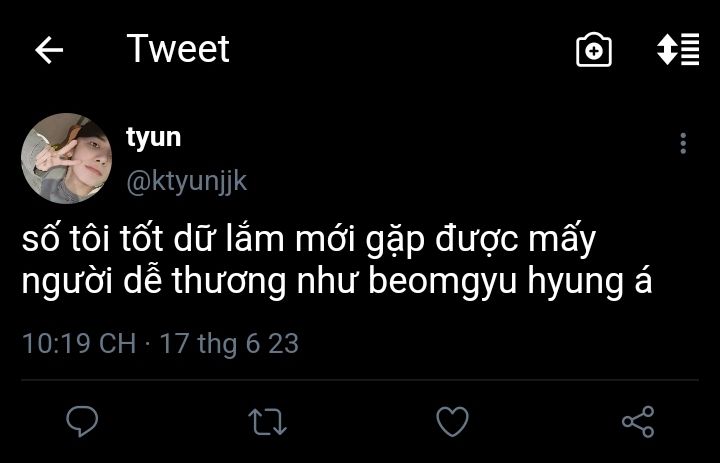The image size is (720, 463).
Task: Open the sort replies icon
Action: (x=677, y=50)
